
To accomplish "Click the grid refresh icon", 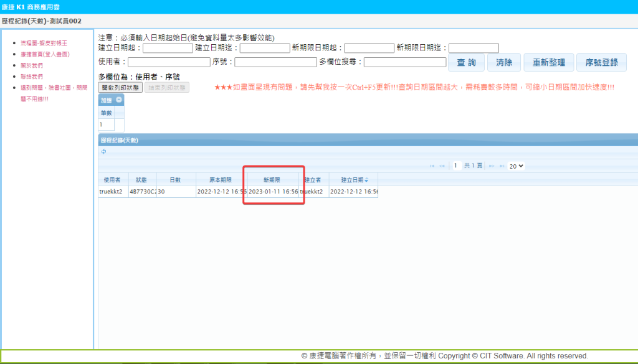I will 103,151.
